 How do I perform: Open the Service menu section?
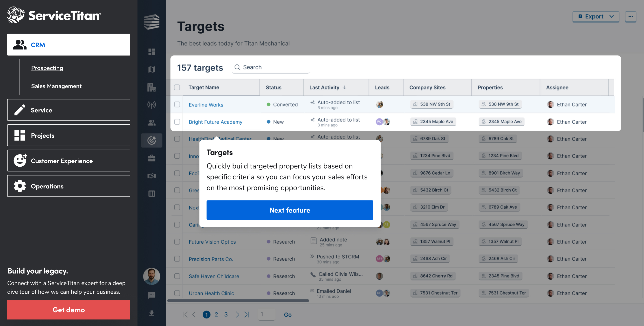[69, 110]
